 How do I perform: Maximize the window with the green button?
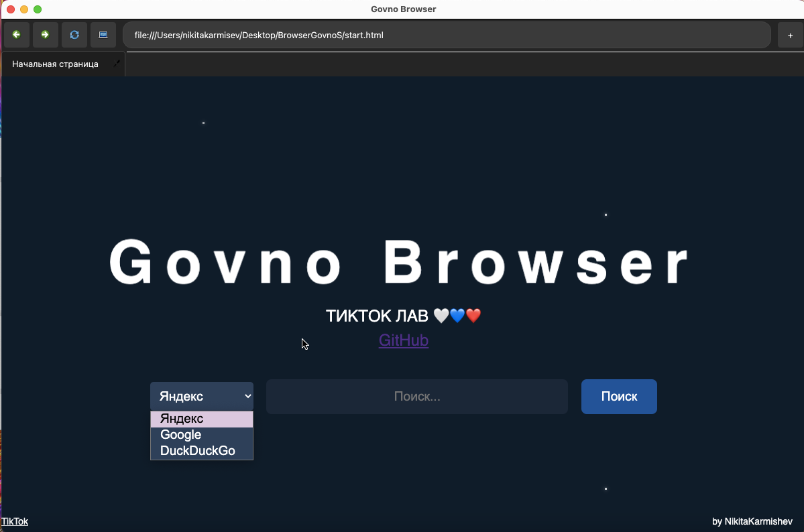(x=38, y=9)
